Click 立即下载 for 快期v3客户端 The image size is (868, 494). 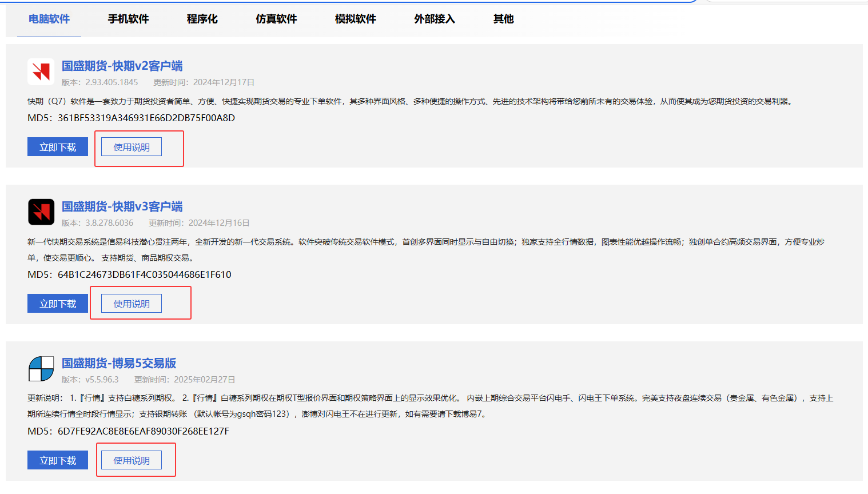point(58,304)
